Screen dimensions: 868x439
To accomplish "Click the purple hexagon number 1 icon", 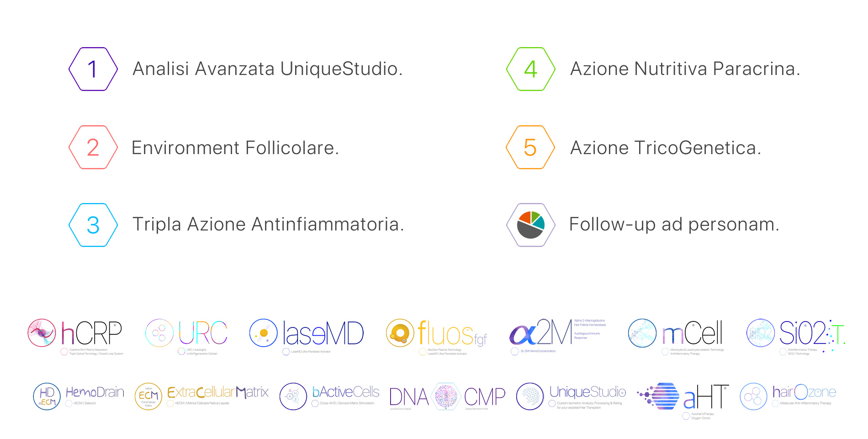I will point(93,69).
